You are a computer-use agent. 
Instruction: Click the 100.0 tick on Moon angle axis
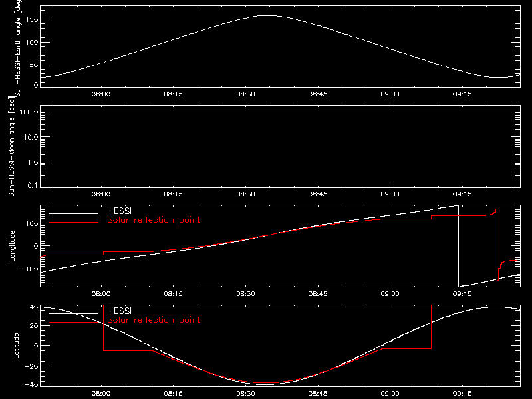tap(29, 112)
